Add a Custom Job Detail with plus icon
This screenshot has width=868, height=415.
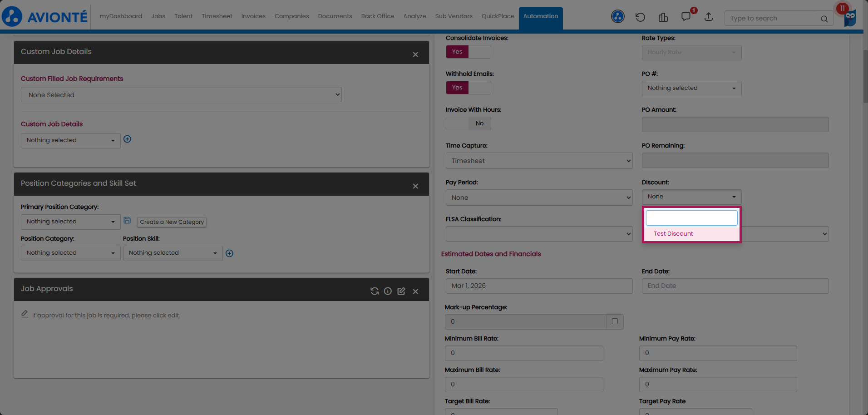(x=128, y=139)
